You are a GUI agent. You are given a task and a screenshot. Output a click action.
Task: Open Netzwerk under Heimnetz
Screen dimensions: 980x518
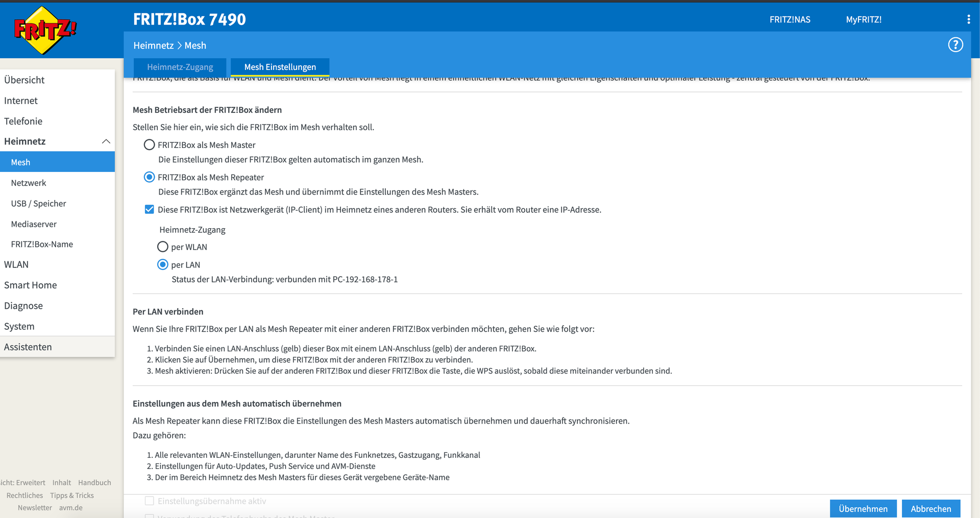(29, 183)
